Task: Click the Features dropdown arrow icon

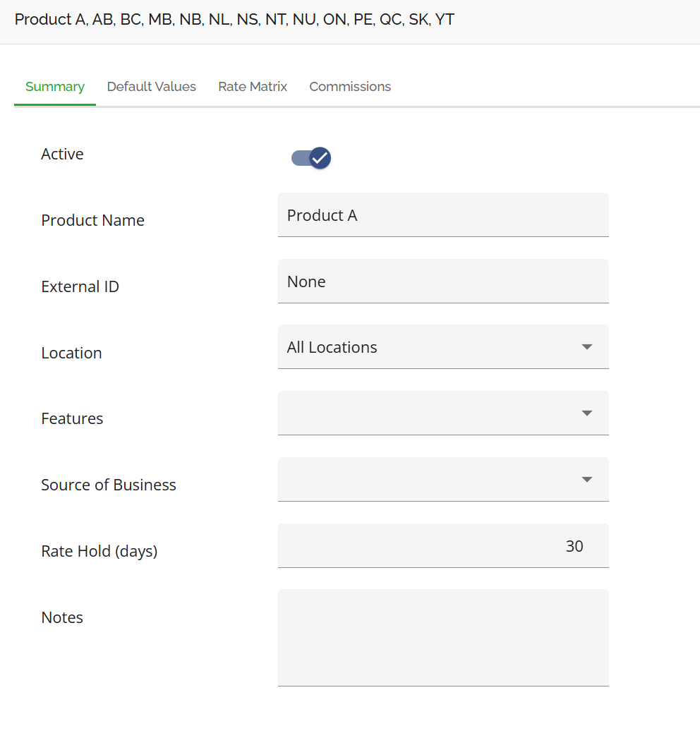Action: (586, 413)
